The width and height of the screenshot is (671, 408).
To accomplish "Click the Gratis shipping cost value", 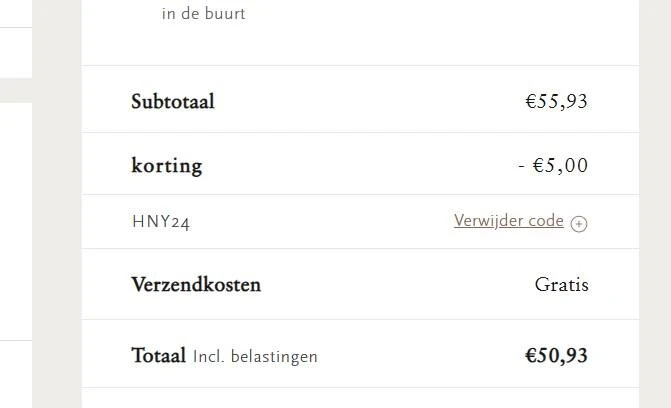I will (x=561, y=285).
